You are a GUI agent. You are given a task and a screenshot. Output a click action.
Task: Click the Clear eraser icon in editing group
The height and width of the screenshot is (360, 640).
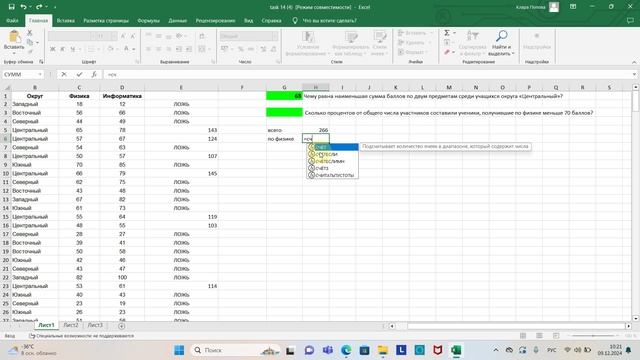(x=447, y=52)
